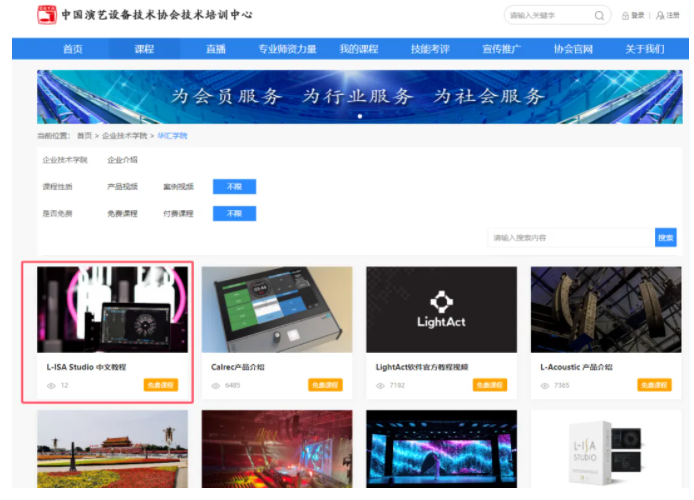Open the blue LED stage thumbnail
The height and width of the screenshot is (500, 694).
(x=442, y=449)
